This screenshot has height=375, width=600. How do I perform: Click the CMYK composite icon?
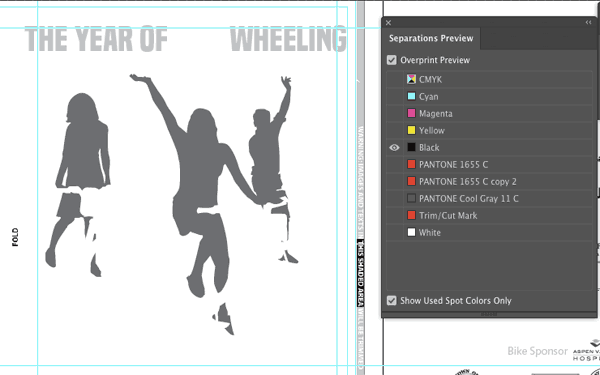point(411,79)
